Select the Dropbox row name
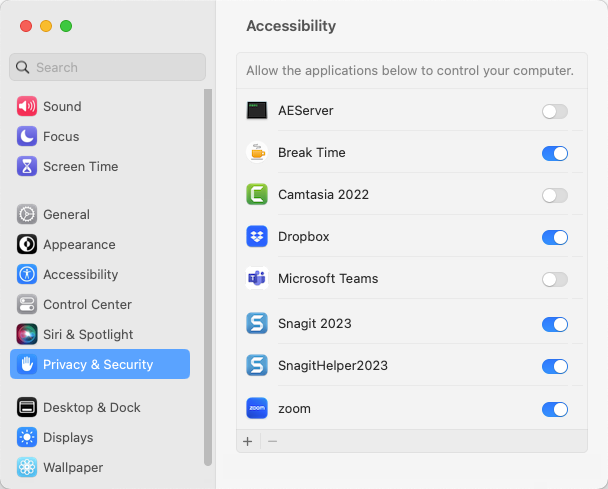 click(304, 236)
